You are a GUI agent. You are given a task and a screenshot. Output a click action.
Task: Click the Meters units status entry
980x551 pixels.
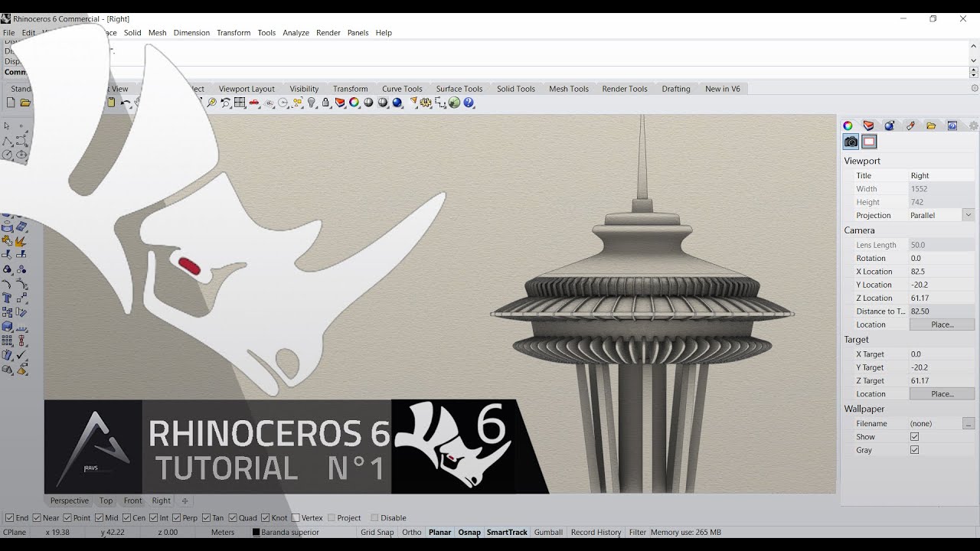point(223,532)
